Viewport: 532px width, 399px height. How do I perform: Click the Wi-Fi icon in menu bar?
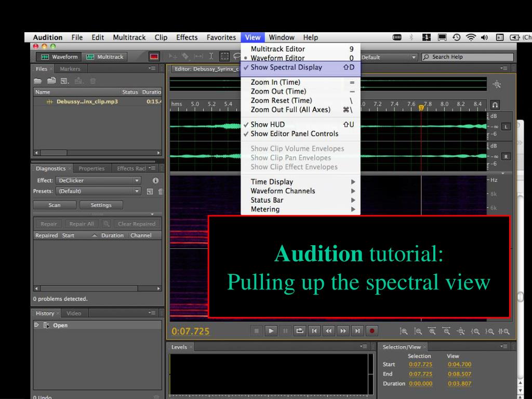(471, 37)
